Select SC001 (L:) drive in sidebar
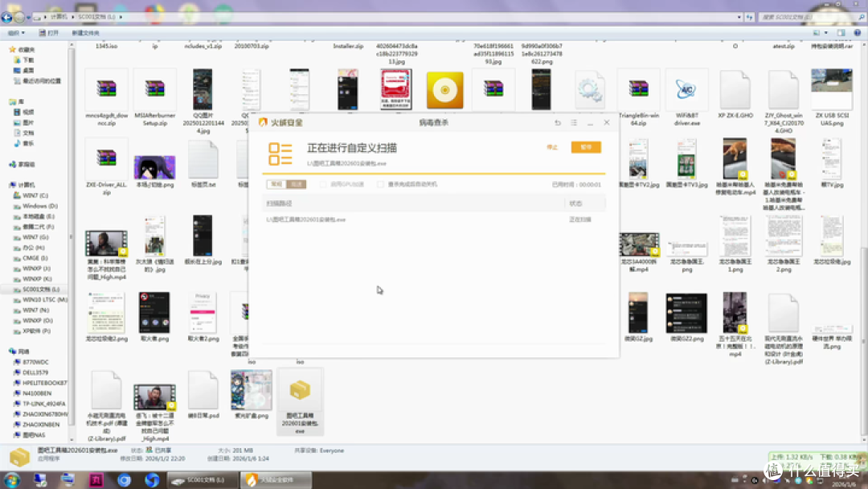This screenshot has height=489, width=868. [36, 289]
